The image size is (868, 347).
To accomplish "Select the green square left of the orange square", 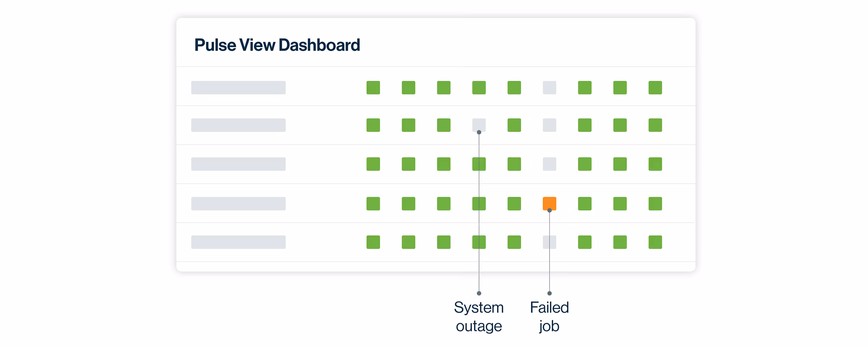I will 514,204.
